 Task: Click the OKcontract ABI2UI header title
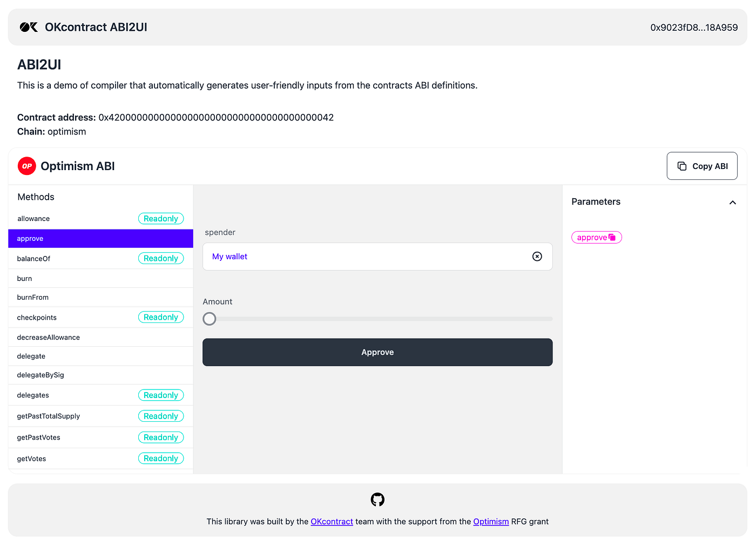pyautogui.click(x=96, y=27)
